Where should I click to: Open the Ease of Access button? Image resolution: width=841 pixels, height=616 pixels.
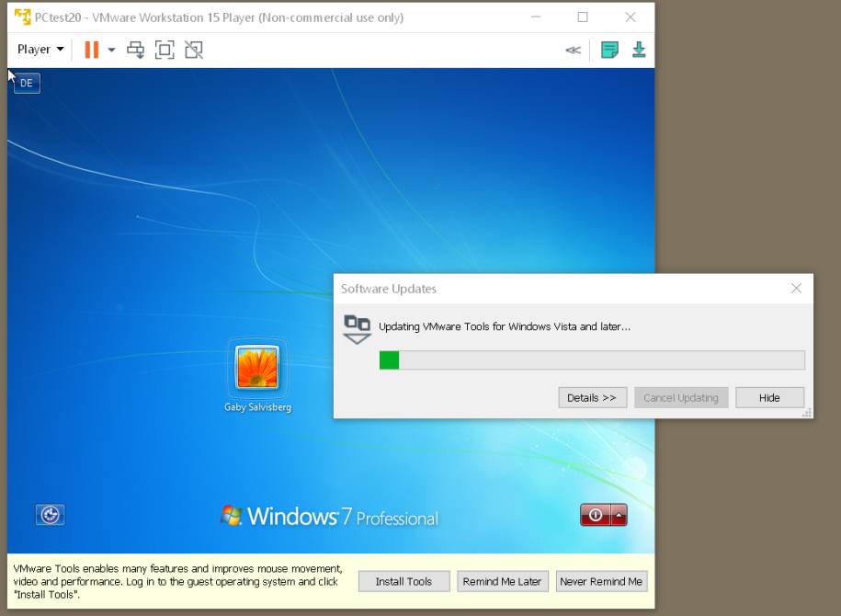click(50, 515)
